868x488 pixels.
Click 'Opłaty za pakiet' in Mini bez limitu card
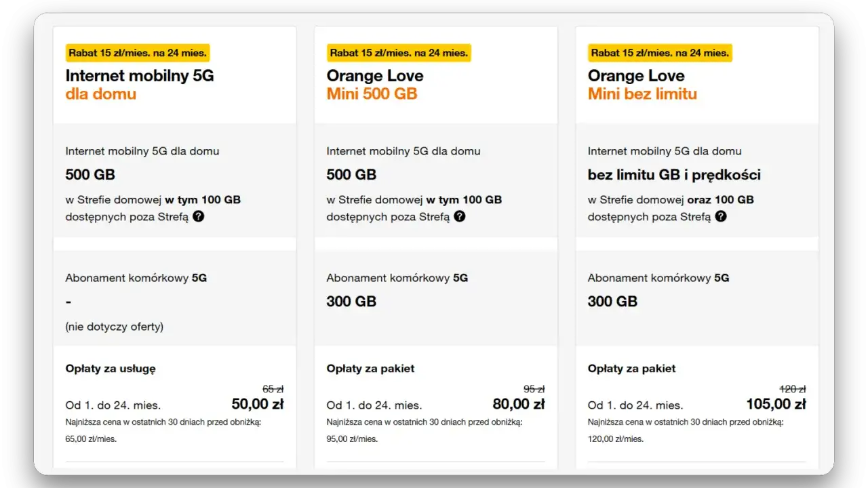[631, 369]
